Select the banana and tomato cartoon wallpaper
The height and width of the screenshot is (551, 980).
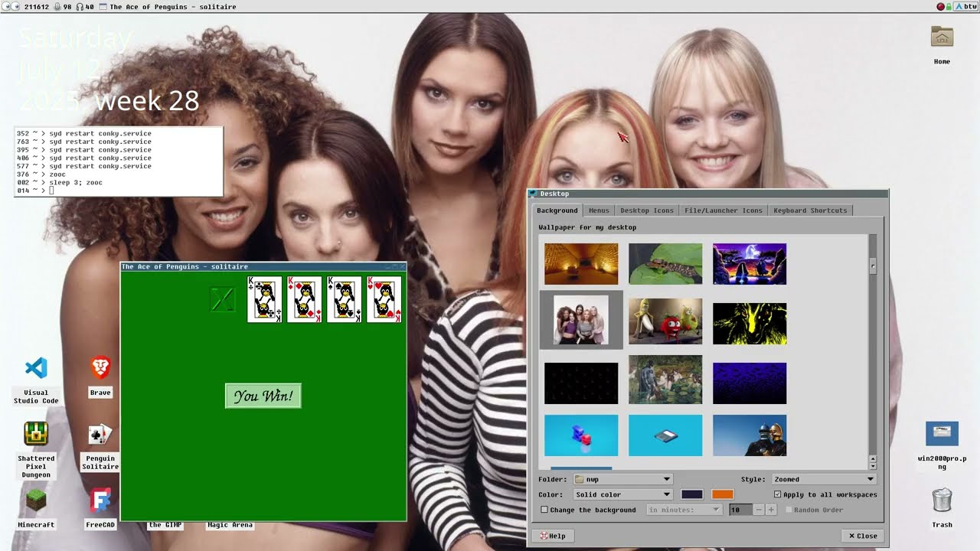665,321
